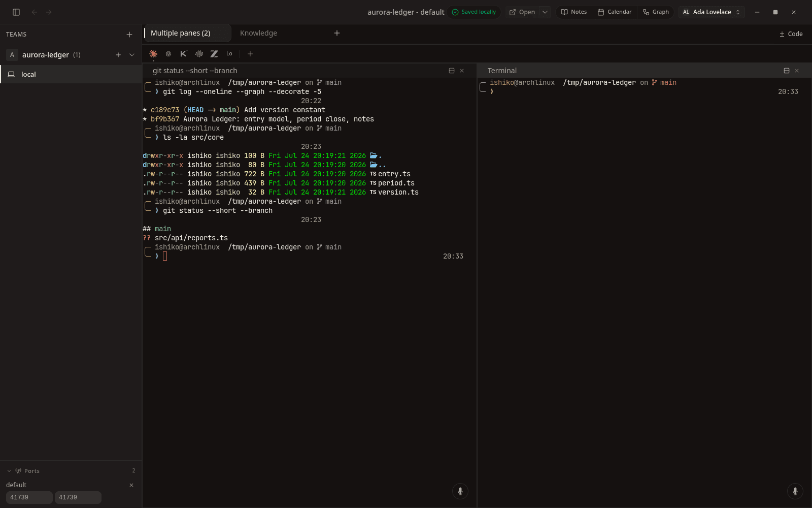Viewport: 812px width, 508px height.
Task: Launch the OpenAI agent icon
Action: point(168,54)
